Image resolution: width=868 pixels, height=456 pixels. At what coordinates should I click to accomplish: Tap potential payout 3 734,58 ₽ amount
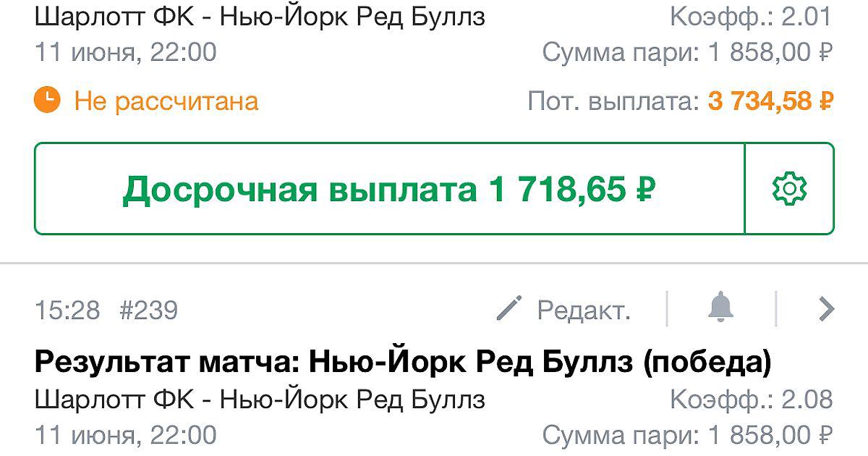coord(770,101)
